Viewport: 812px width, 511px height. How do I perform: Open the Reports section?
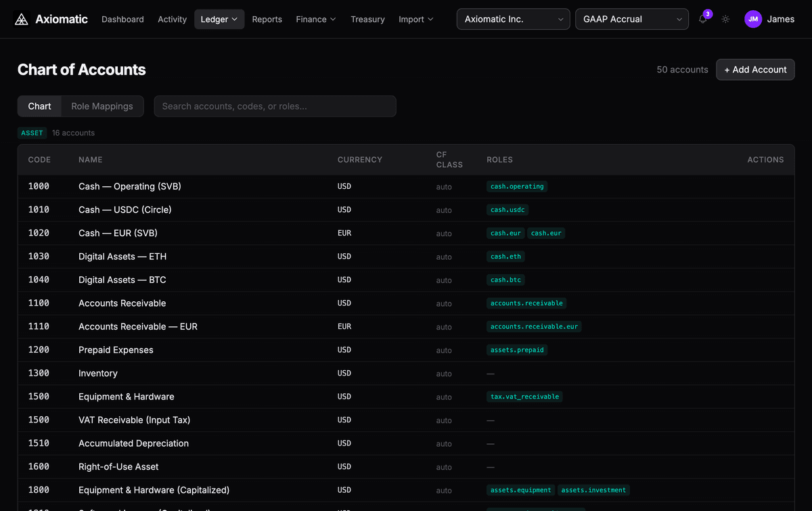pyautogui.click(x=267, y=19)
